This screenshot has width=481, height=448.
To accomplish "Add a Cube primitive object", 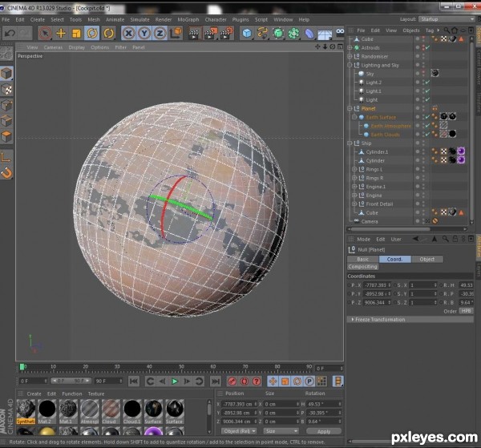I will point(247,33).
